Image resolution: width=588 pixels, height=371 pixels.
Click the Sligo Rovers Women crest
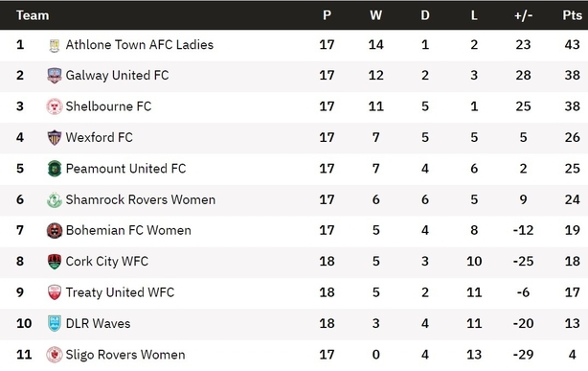(55, 355)
